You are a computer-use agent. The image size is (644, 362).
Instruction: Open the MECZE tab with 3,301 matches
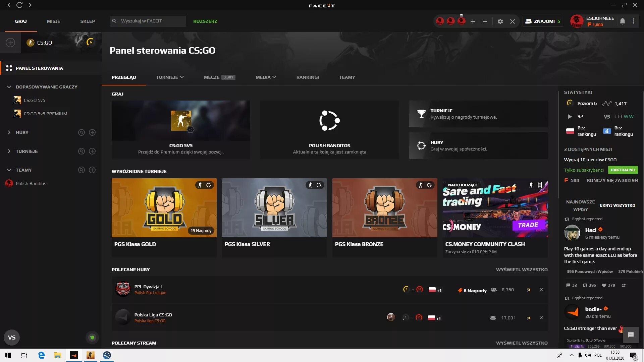click(x=219, y=77)
